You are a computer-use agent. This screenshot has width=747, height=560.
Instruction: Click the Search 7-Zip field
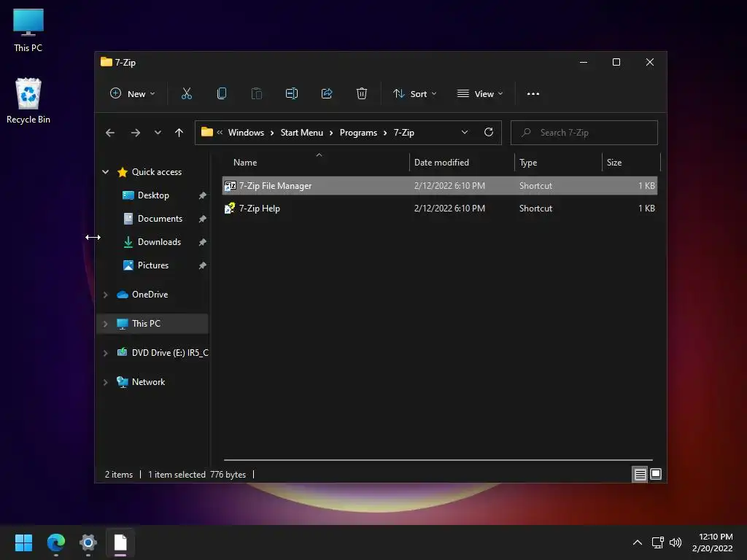click(584, 133)
